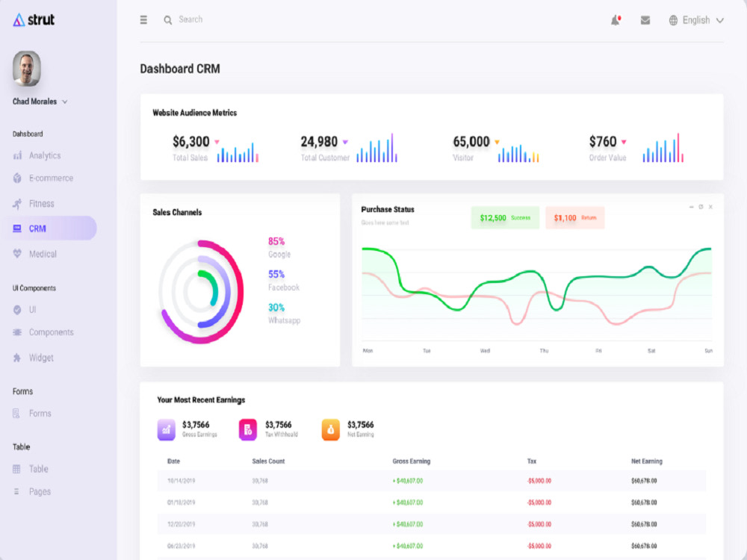Minimize the Purchase Status card
The width and height of the screenshot is (747, 560).
[x=691, y=207]
